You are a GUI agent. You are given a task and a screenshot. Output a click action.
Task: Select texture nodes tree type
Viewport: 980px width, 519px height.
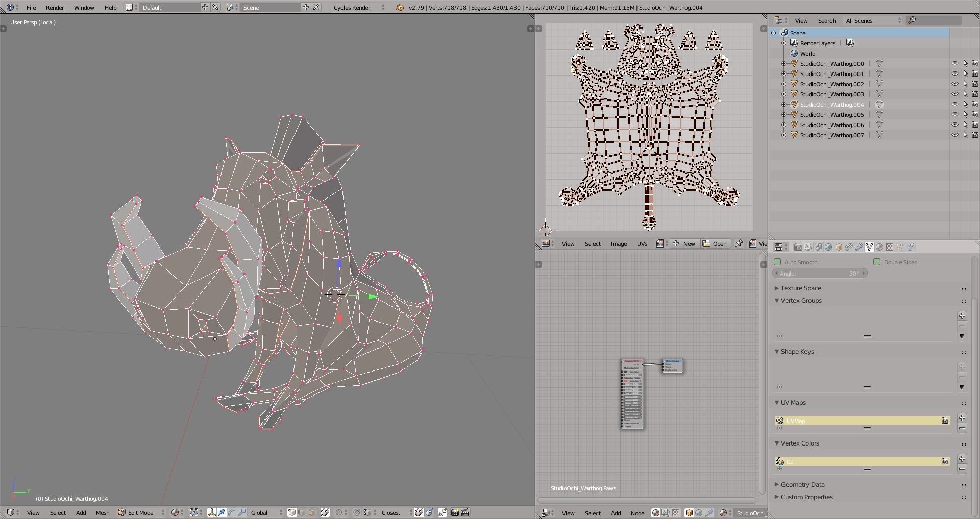pos(676,513)
